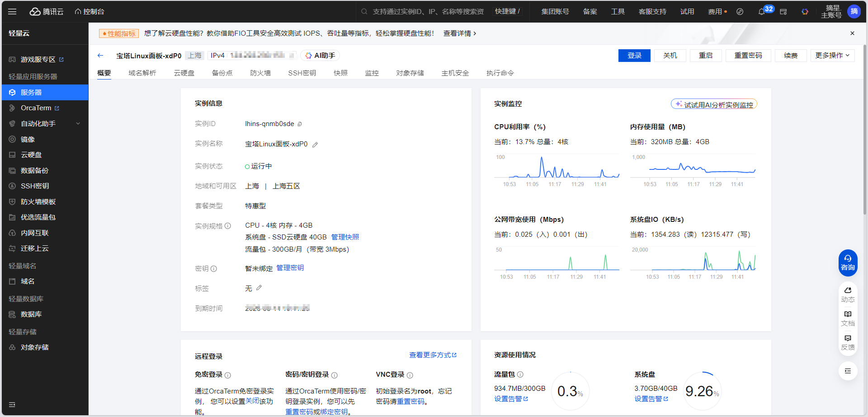Dismiss the performance banner with X
This screenshot has height=417, width=868.
tap(852, 33)
